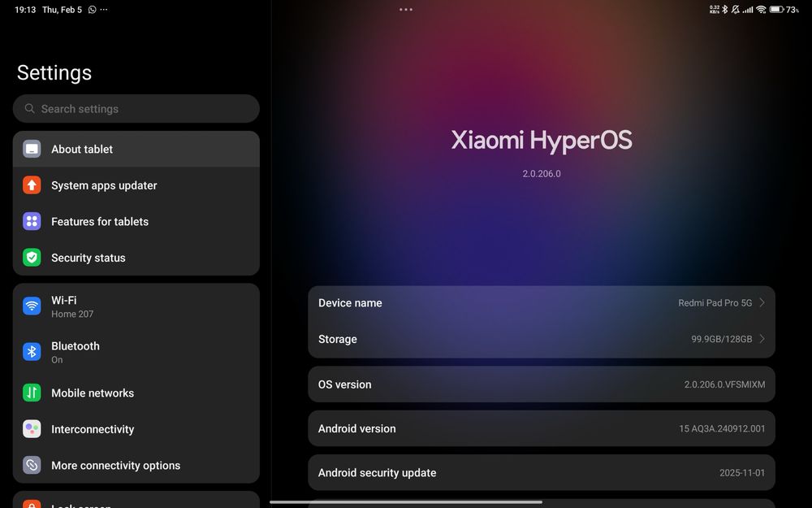Tap the Mobile networks icon

(x=32, y=393)
